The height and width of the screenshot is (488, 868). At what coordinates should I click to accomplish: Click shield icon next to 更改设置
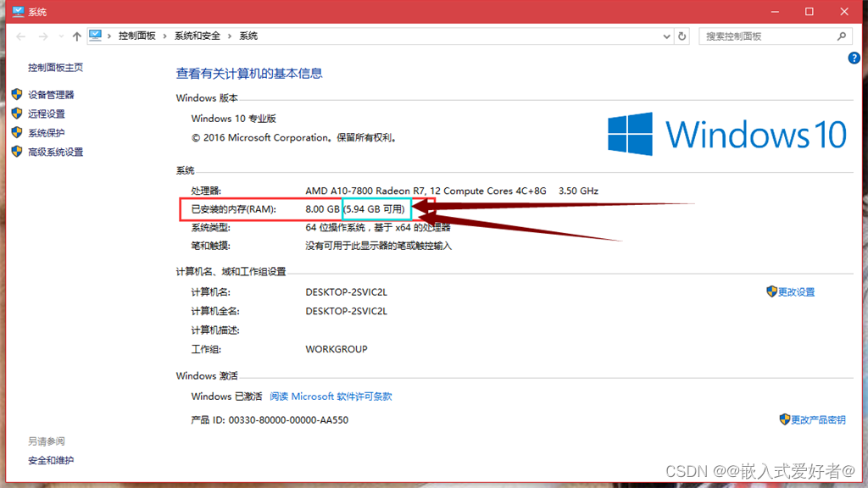click(x=771, y=291)
